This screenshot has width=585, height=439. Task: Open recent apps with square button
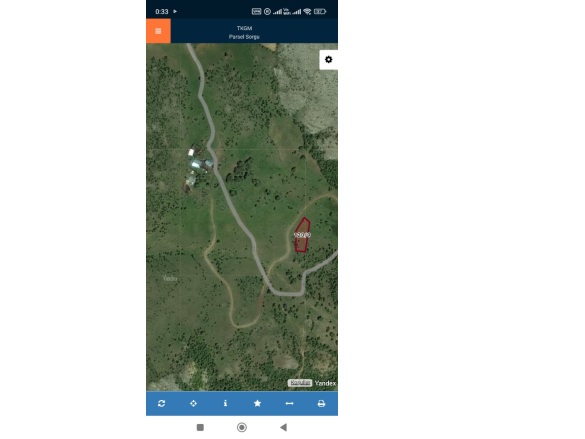[x=200, y=427]
